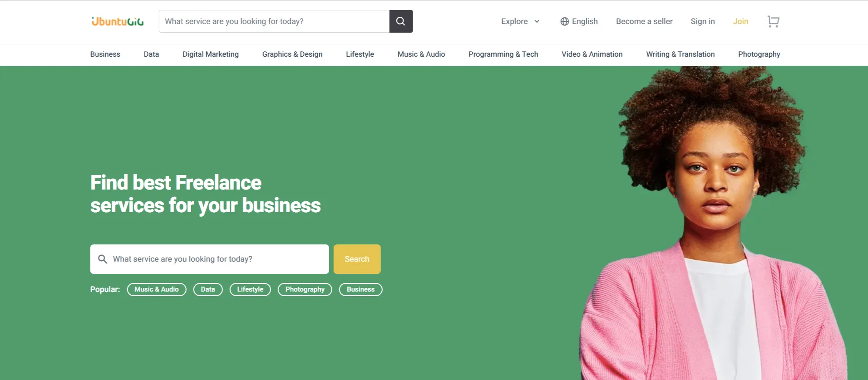Select the Music & Audio popular tag
868x380 pixels.
(157, 289)
